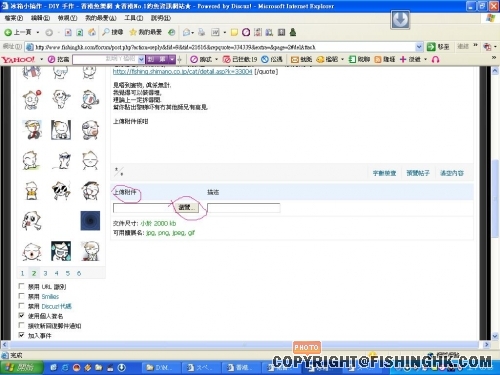Click the Yahoo toolbar headphones icon
The image size is (500, 375).
435,59
